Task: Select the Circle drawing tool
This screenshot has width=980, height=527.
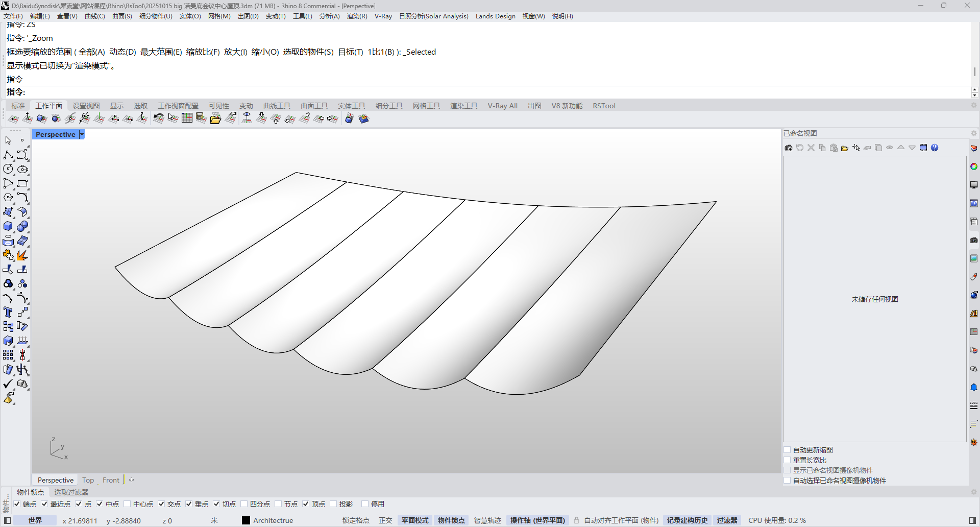Action: pyautogui.click(x=8, y=169)
